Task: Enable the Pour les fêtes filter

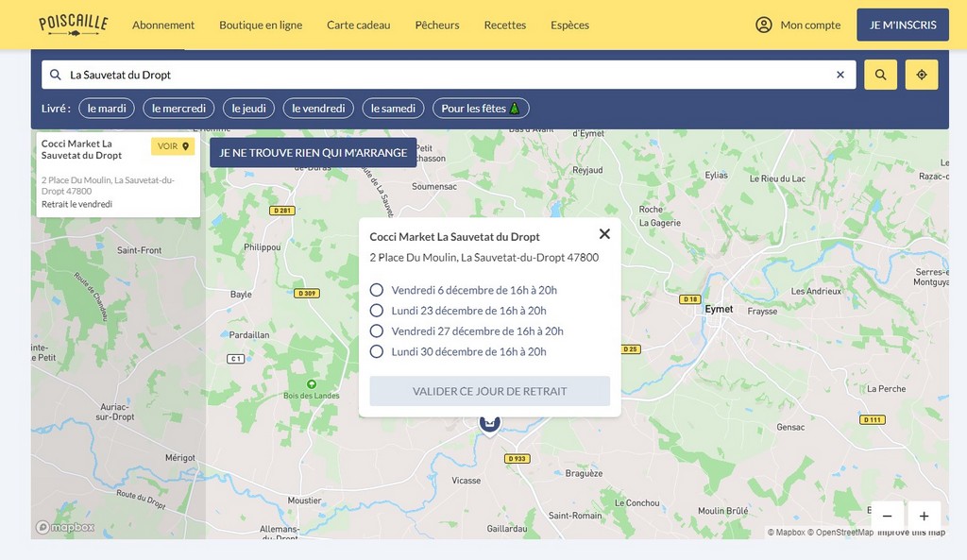Action: click(481, 109)
